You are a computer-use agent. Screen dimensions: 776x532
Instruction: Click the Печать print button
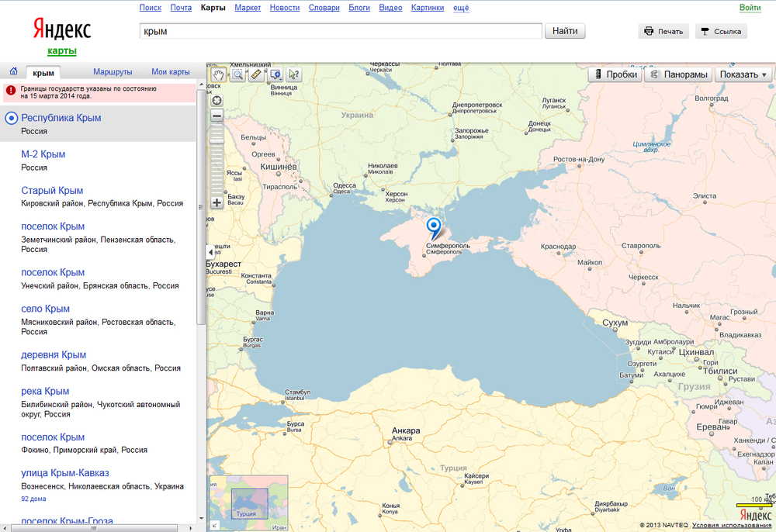663,31
